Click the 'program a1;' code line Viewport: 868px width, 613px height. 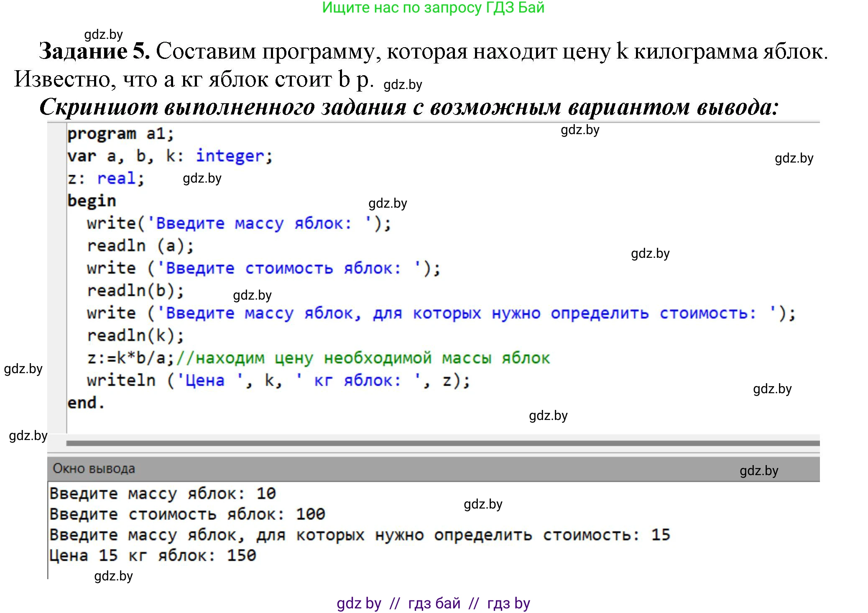pos(120,134)
